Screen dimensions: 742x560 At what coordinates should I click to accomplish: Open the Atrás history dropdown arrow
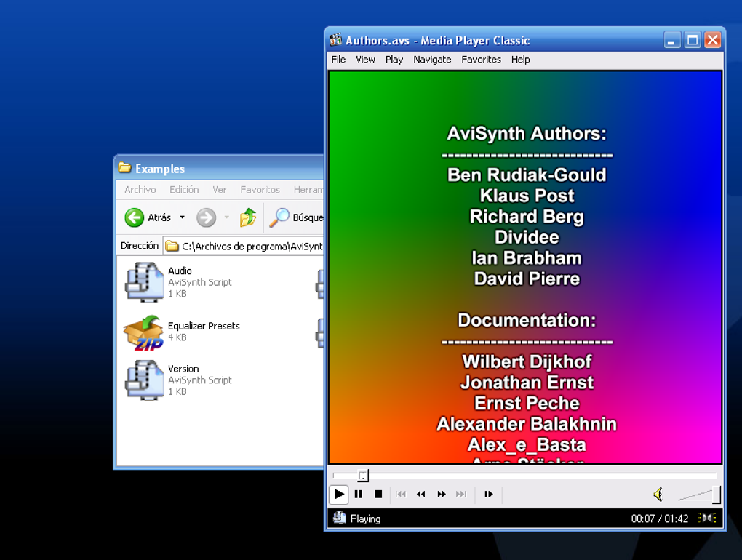182,217
